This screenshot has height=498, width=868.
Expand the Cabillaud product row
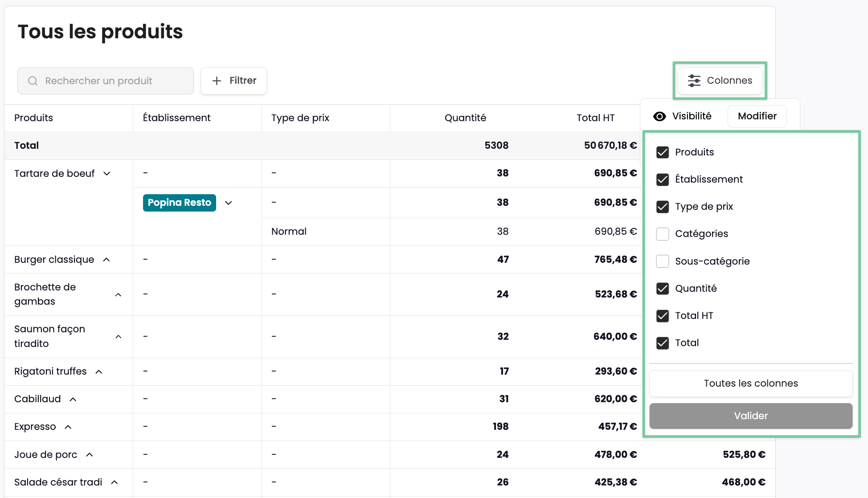click(73, 399)
